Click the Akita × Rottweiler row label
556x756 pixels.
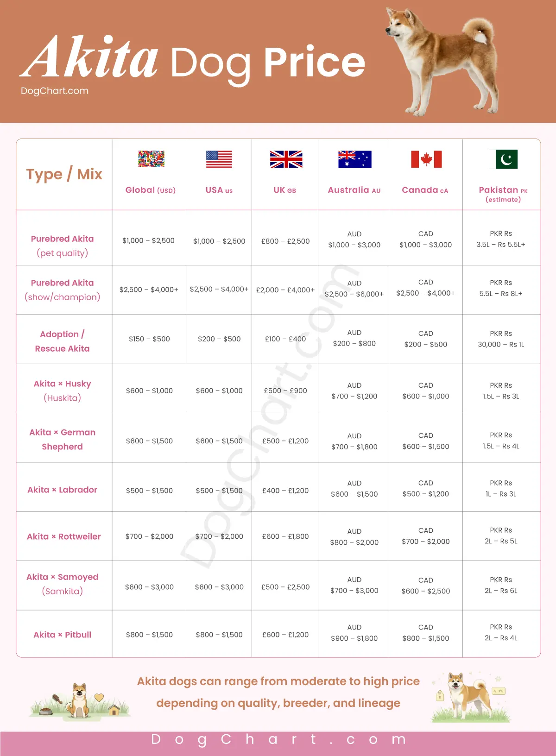(x=64, y=536)
